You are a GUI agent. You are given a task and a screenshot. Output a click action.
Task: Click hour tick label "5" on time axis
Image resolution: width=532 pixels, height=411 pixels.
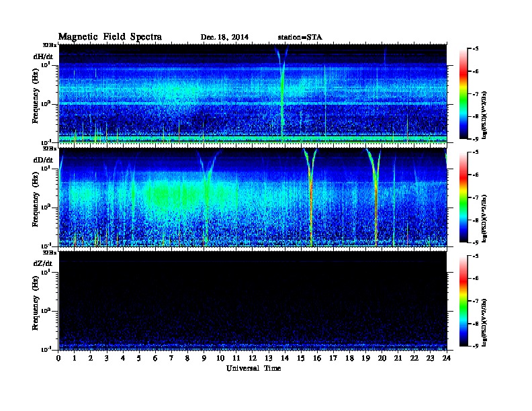point(139,358)
